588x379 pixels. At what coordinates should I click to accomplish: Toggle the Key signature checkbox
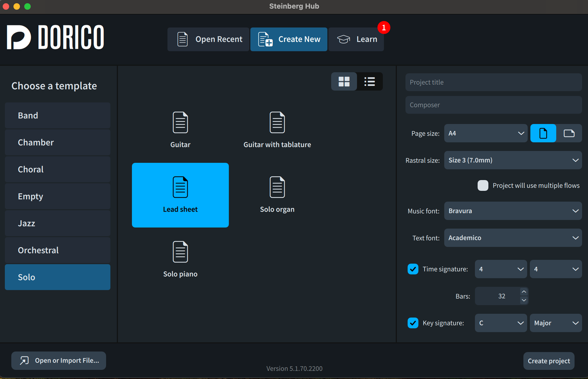pyautogui.click(x=413, y=323)
